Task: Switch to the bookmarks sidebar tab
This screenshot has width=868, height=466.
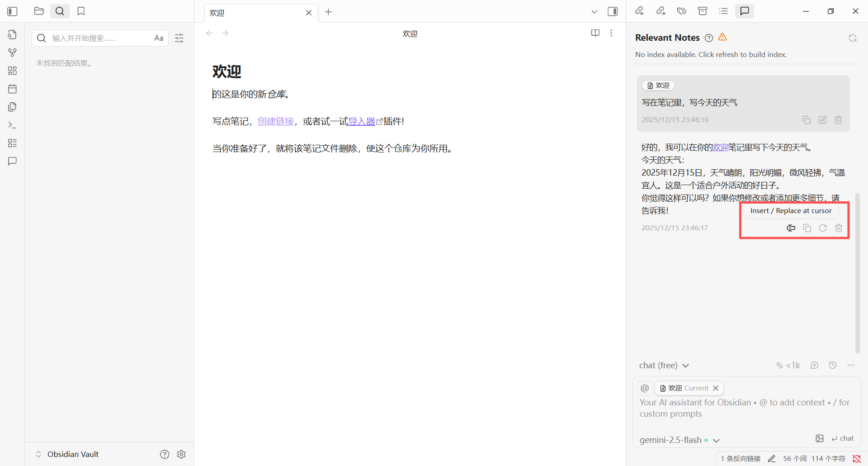Action: pyautogui.click(x=81, y=11)
